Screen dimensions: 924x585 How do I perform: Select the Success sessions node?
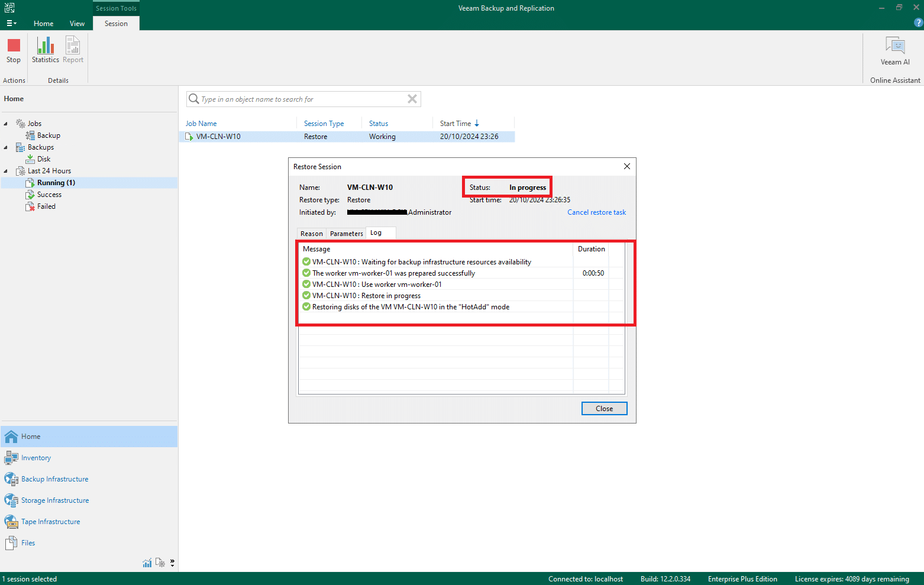pyautogui.click(x=49, y=195)
